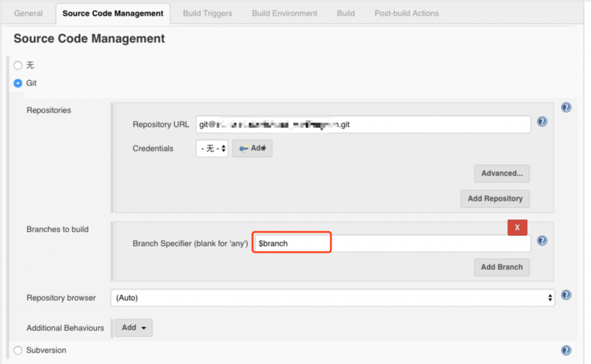Focus the Branch Specifier input field
Image resolution: width=591 pixels, height=364 pixels.
[x=392, y=243]
